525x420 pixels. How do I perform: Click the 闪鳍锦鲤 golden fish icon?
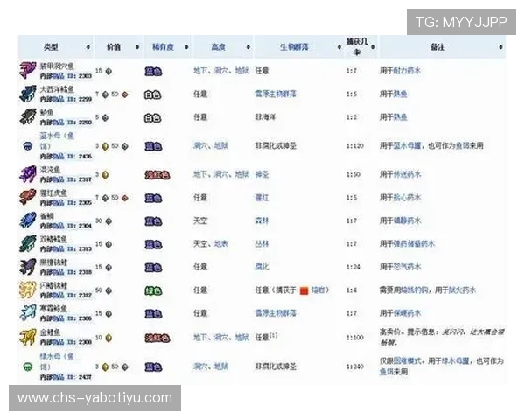tap(28, 290)
